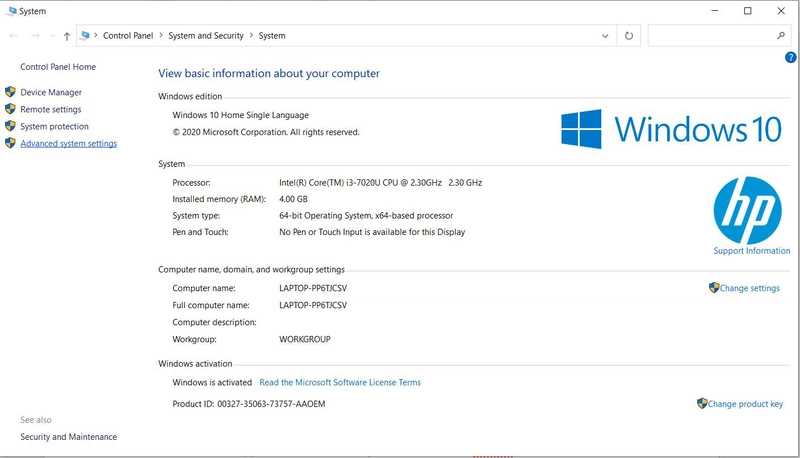This screenshot has height=458, width=800.
Task: Open the recent locations dropdown arrow
Action: click(52, 36)
